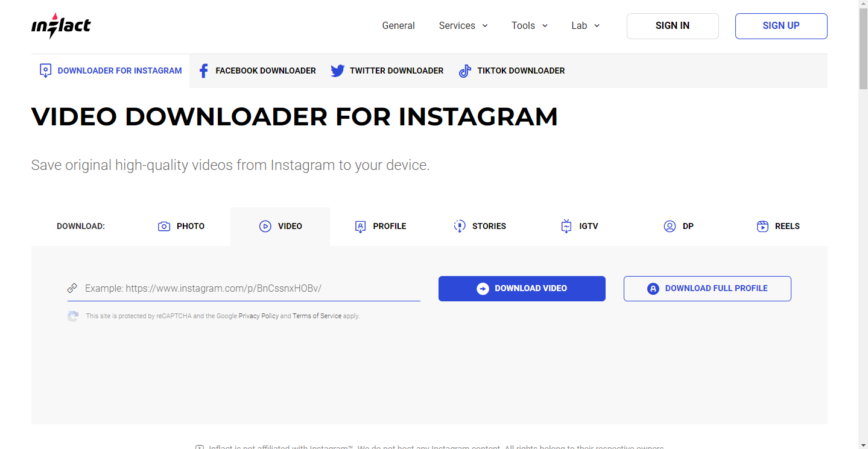
Task: Open the Lab menu
Action: [586, 25]
